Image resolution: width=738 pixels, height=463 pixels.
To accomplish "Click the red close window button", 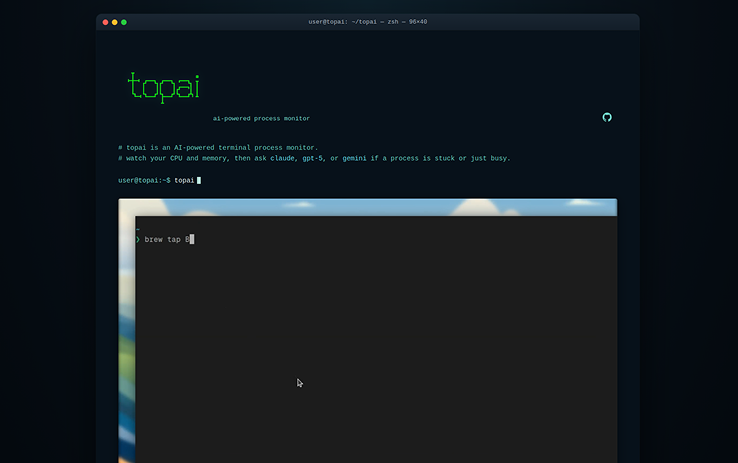I will (105, 22).
